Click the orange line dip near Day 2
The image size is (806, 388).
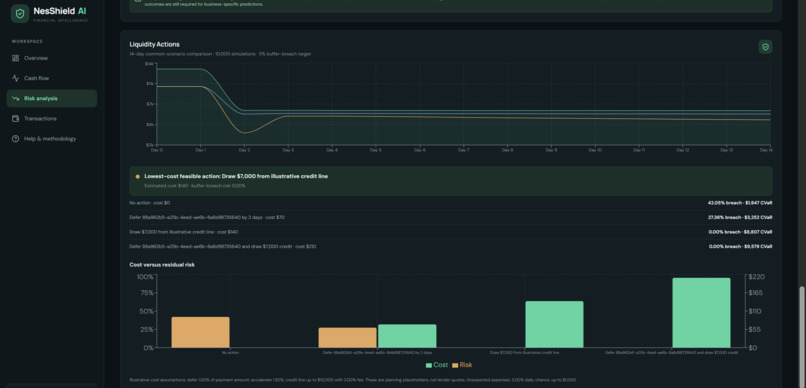(x=245, y=133)
